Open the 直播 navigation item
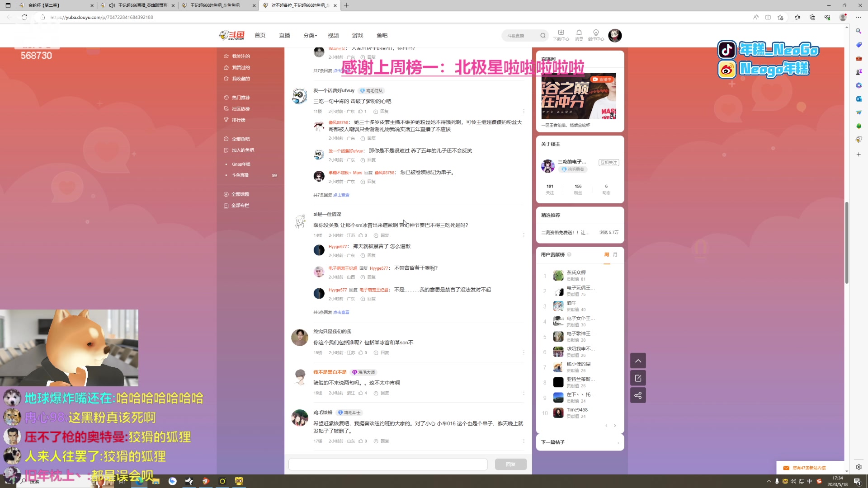This screenshot has height=488, width=868. click(284, 35)
